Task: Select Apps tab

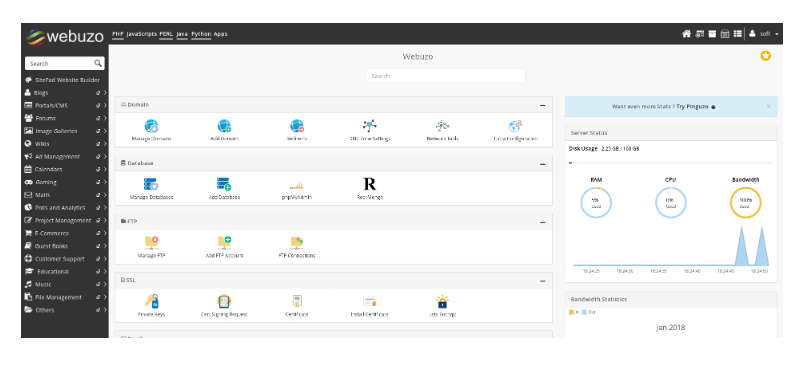Action: click(220, 34)
